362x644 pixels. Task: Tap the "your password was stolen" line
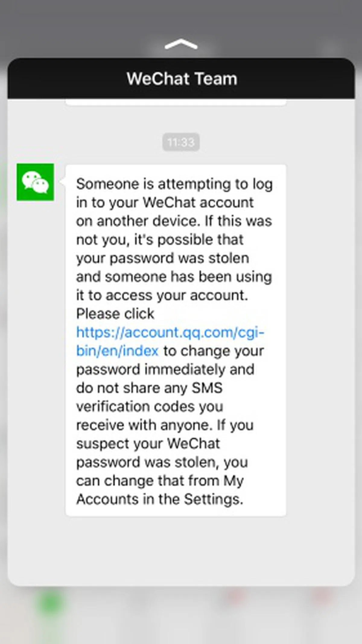coord(162,259)
